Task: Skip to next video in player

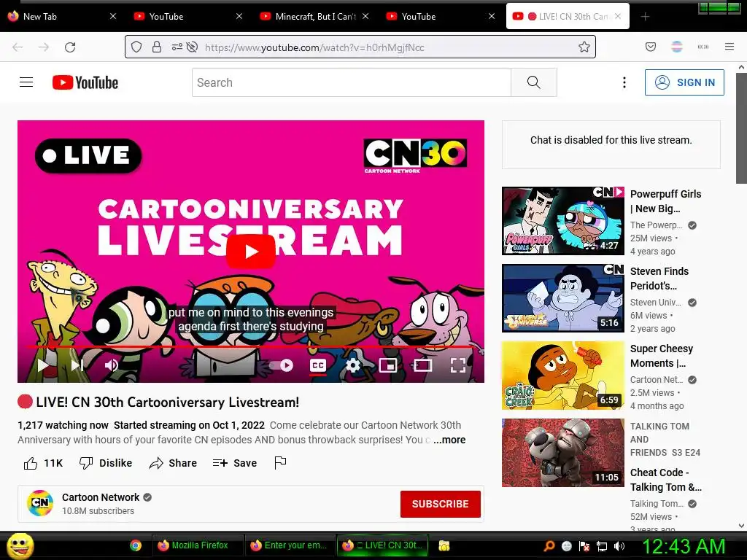Action: tap(77, 365)
